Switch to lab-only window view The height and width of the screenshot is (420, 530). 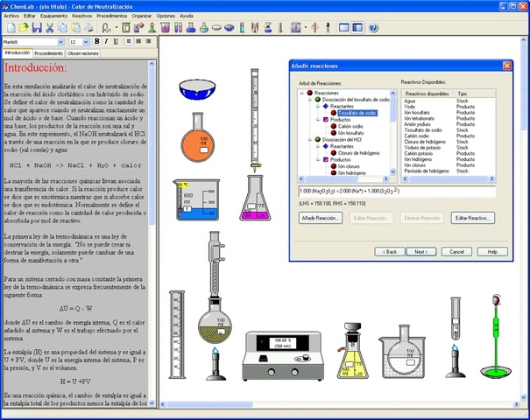point(343,28)
